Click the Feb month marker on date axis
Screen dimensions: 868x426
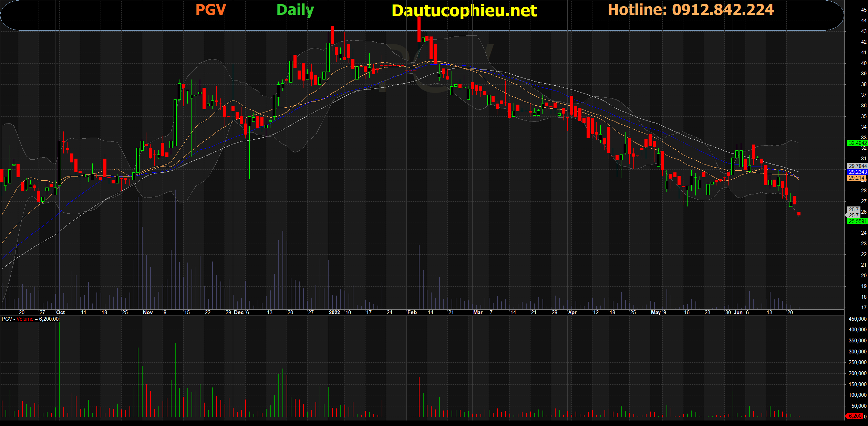tap(412, 312)
